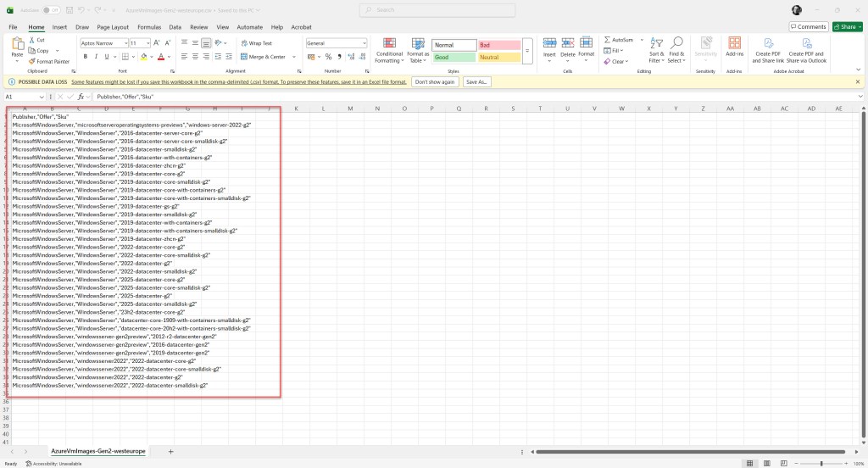868x468 pixels.
Task: Click the Find & Select magnifier
Action: click(x=676, y=44)
